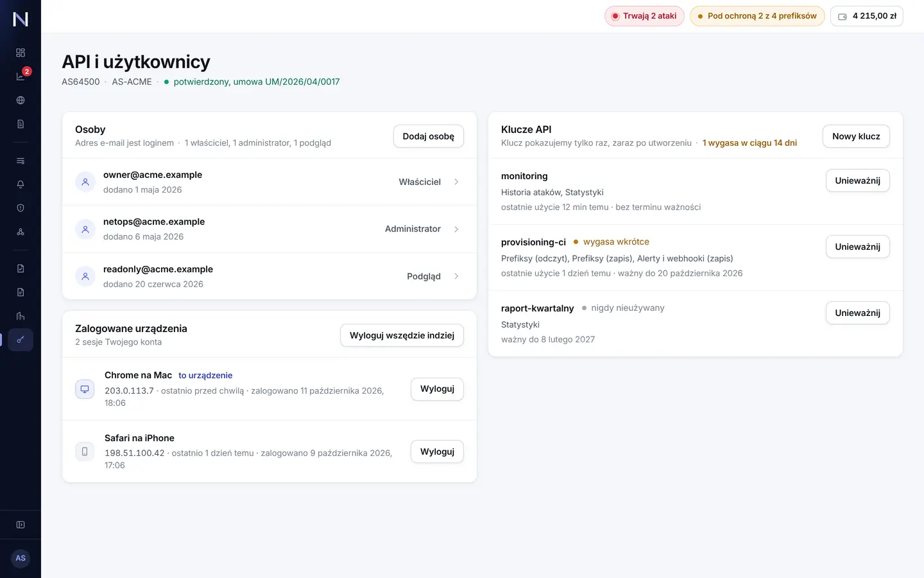Screen dimensions: 924x578
Task: Expand the readonly@acme.example row chevron
Action: (x=456, y=276)
